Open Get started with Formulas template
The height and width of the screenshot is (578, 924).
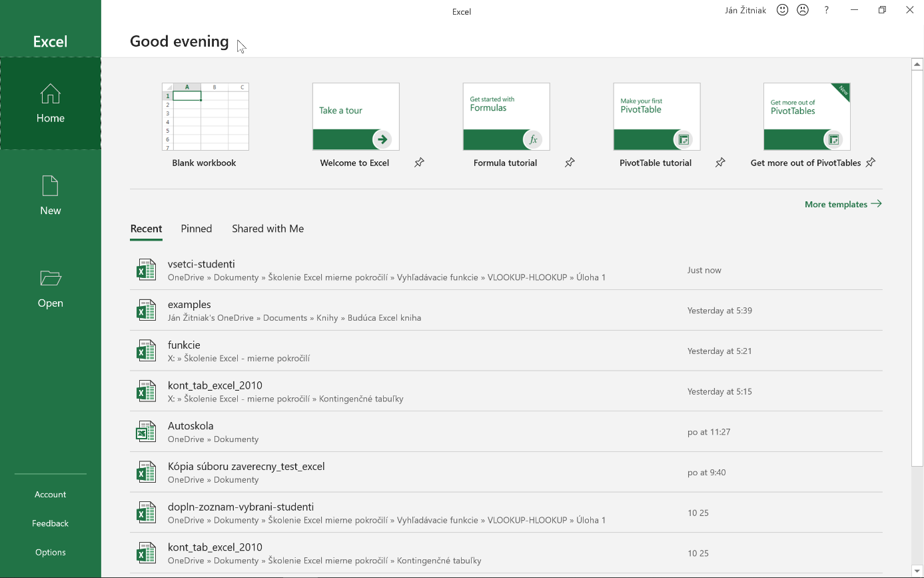[x=506, y=117]
